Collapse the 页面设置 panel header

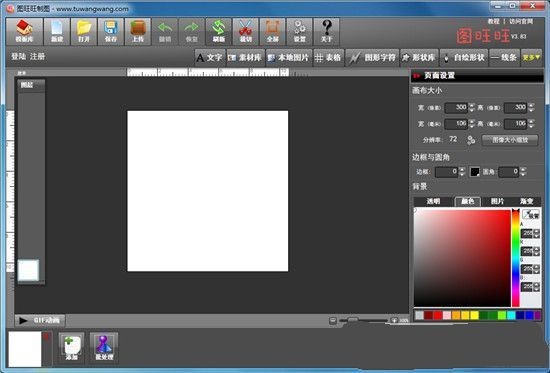[477, 75]
